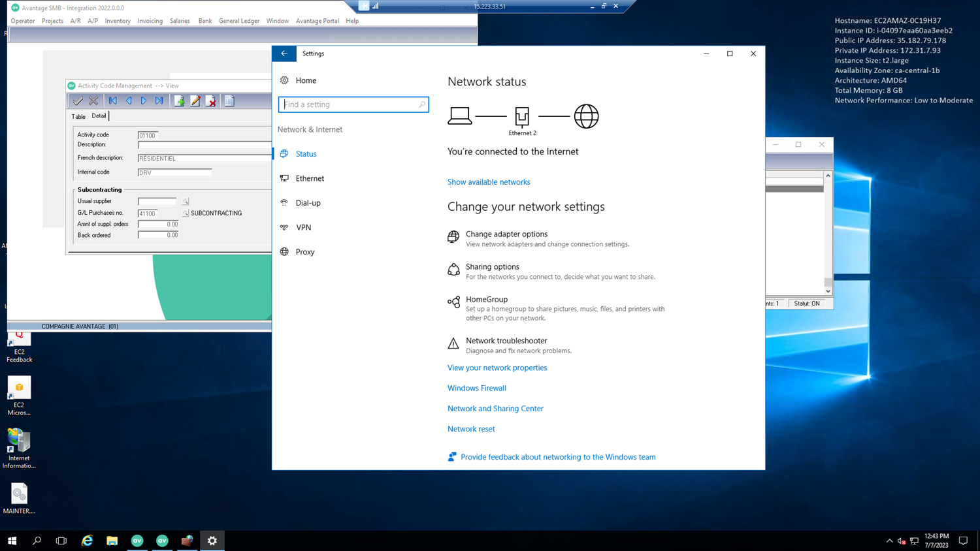This screenshot has height=551, width=980.
Task: Select Proxy in Network & Internet sidebar
Action: [x=351, y=252]
